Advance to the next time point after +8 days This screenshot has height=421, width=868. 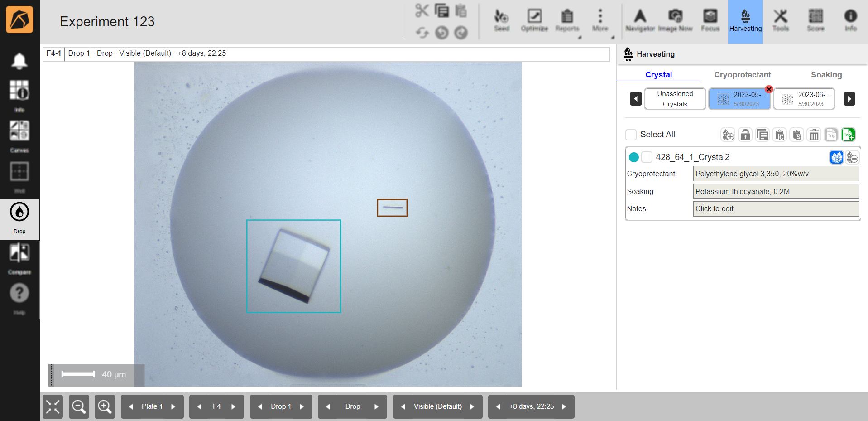point(564,406)
